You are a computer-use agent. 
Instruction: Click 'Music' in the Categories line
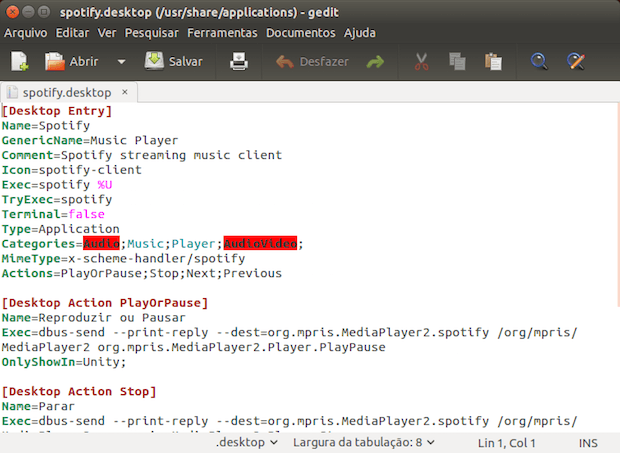click(x=146, y=243)
